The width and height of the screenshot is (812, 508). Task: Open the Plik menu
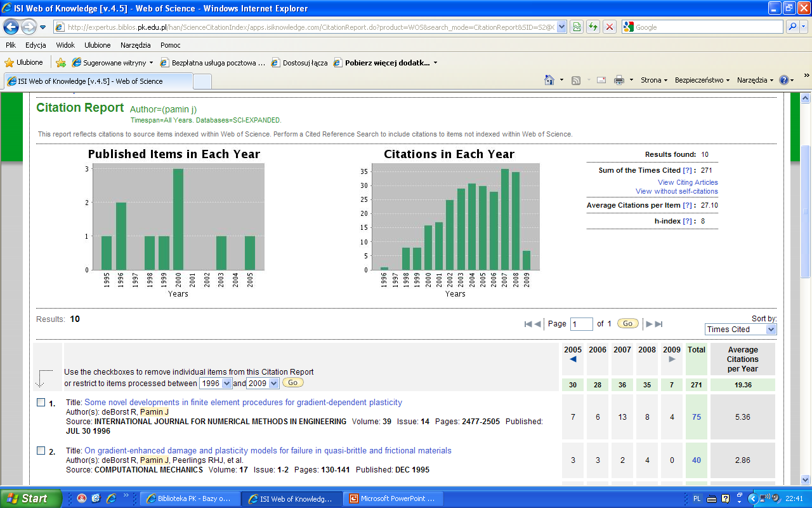coord(11,45)
